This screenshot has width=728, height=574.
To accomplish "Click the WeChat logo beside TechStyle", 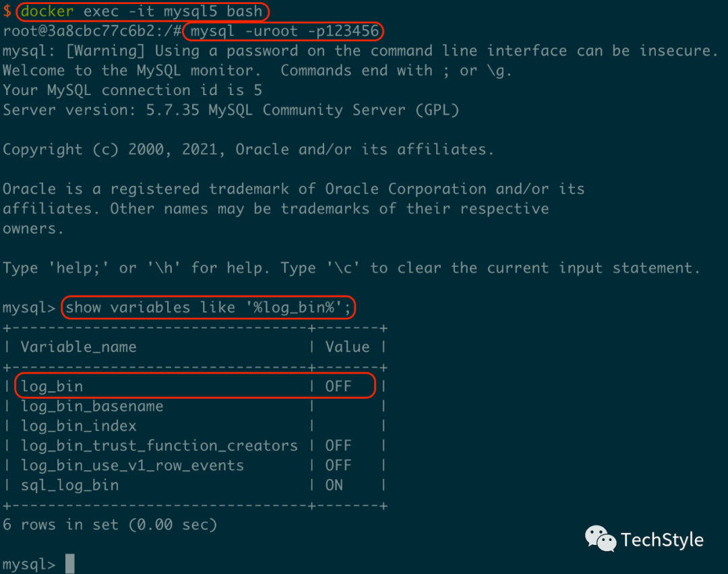I will (x=600, y=539).
